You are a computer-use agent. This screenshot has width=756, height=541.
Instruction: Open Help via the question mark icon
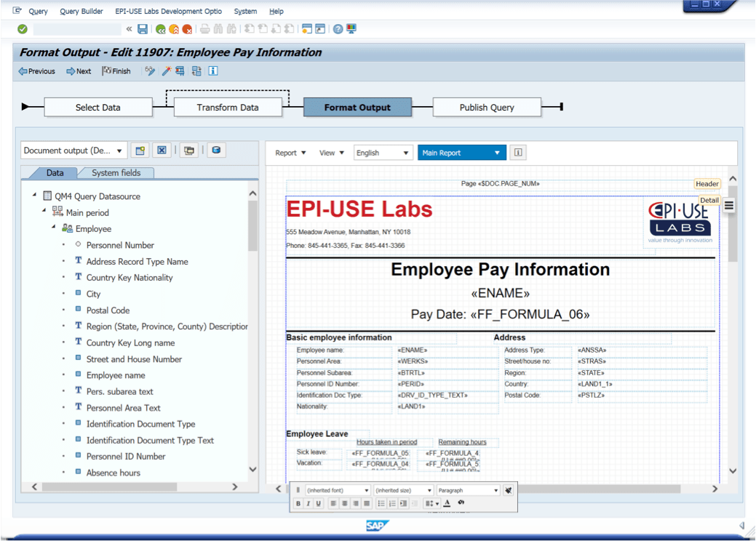(x=338, y=29)
